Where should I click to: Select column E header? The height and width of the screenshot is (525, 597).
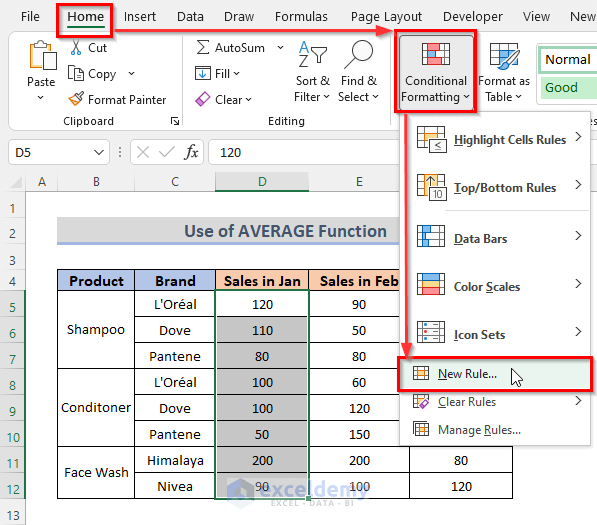pos(359,182)
